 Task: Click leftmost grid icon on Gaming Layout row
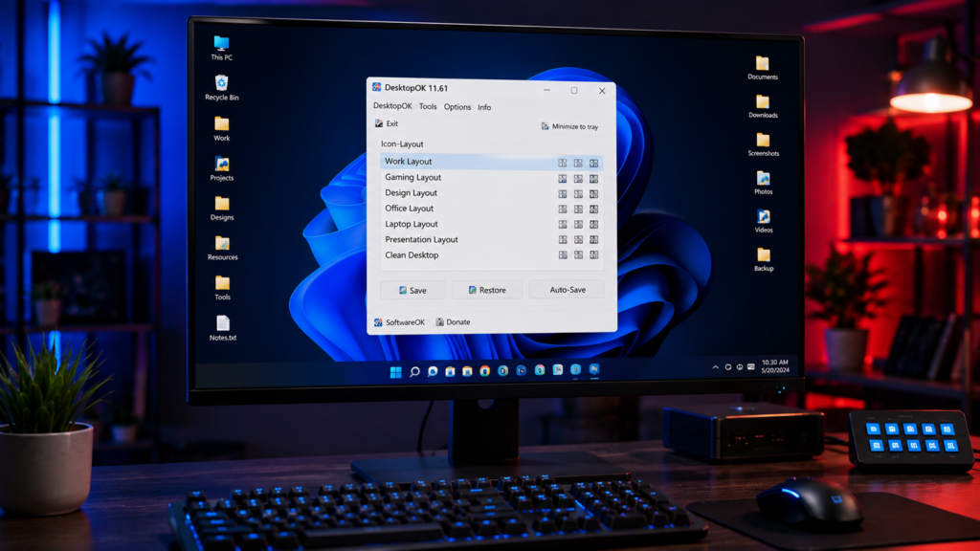point(563,179)
